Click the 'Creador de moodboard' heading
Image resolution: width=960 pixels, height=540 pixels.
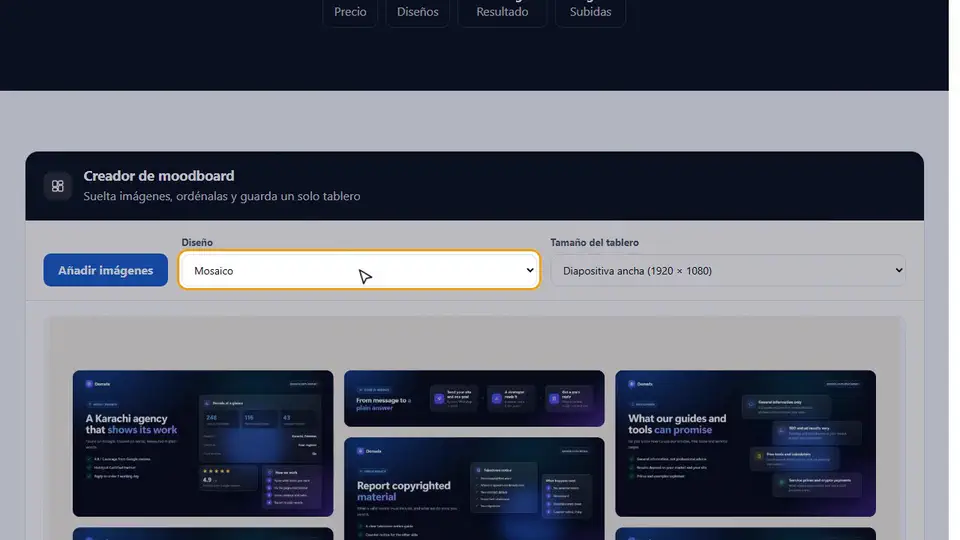[159, 176]
